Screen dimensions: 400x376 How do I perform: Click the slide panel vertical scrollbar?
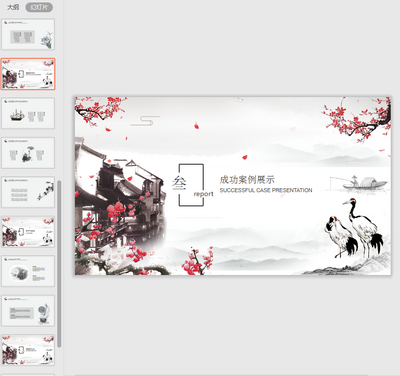point(59,264)
